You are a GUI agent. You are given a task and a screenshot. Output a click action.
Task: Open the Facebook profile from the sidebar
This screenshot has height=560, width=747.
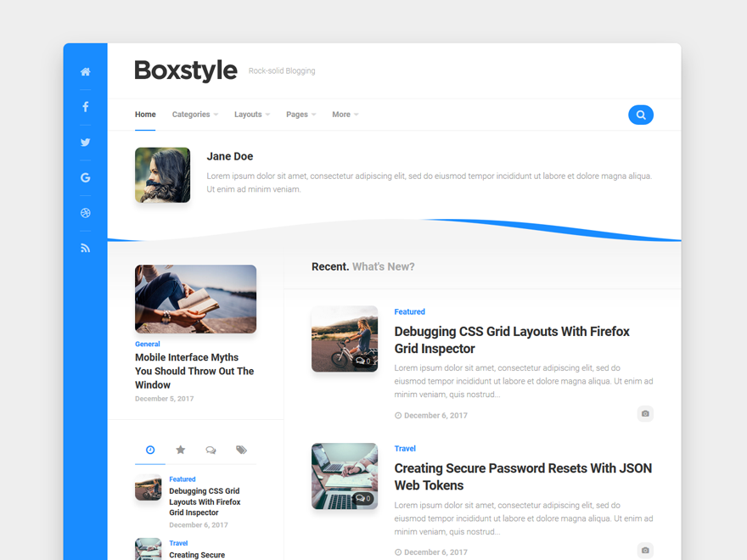[85, 107]
